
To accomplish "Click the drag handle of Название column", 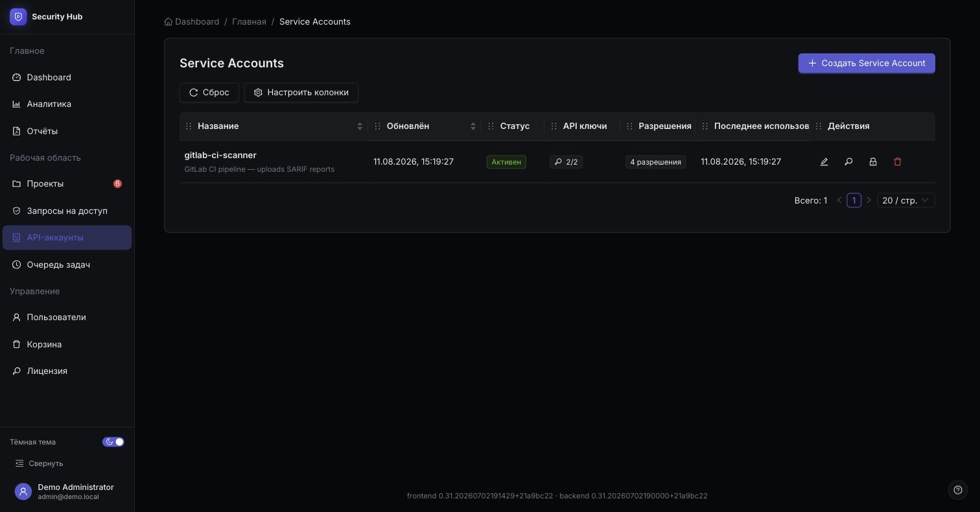I will tap(189, 126).
